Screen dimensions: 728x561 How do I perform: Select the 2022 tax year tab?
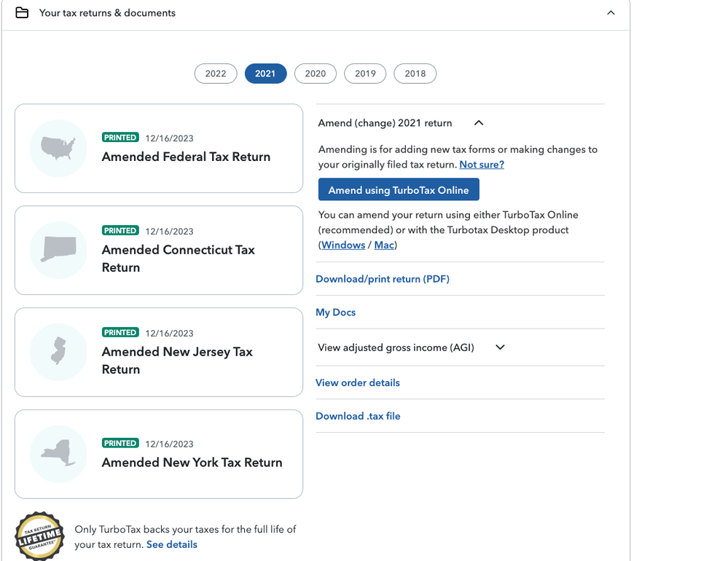tap(216, 74)
